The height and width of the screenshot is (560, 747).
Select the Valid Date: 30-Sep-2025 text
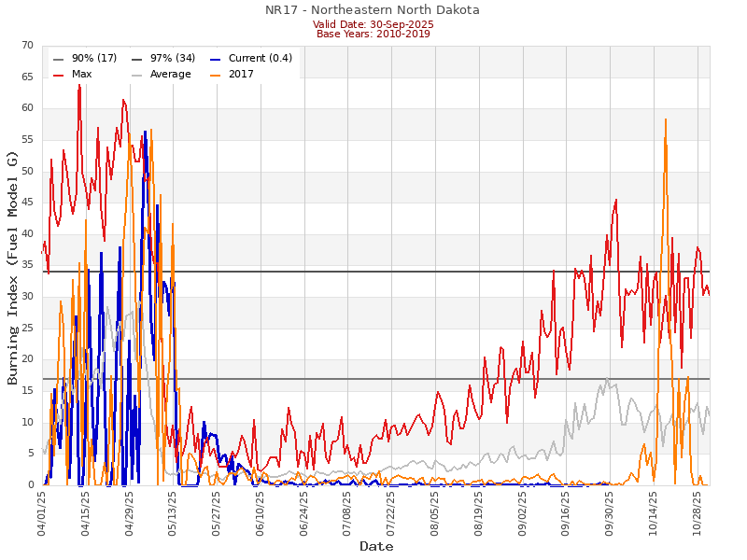tap(373, 24)
